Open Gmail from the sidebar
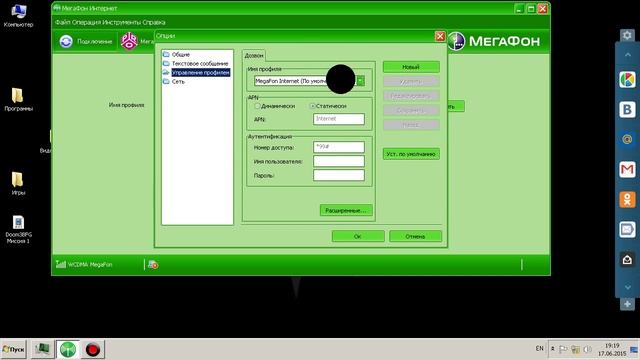The width and height of the screenshot is (640, 360). [627, 169]
